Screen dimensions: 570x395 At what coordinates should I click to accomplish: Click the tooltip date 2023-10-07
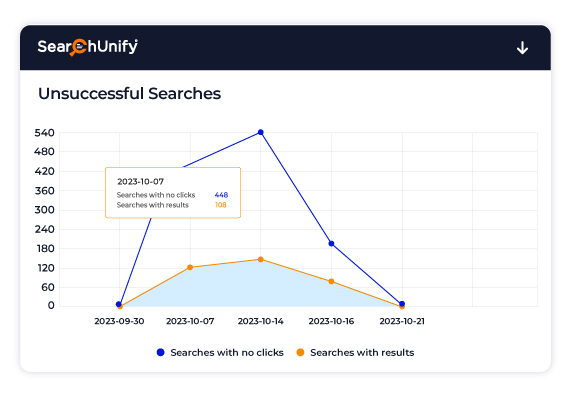click(x=140, y=181)
